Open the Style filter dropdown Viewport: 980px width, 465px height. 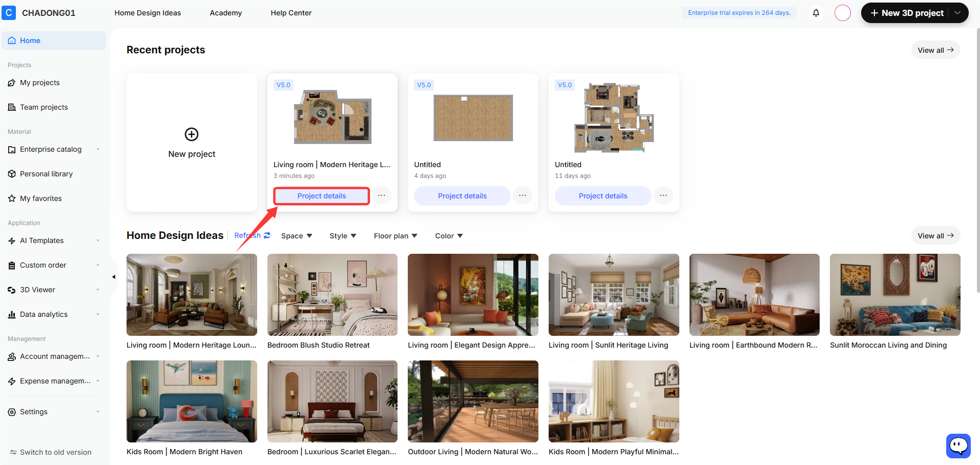pos(343,236)
